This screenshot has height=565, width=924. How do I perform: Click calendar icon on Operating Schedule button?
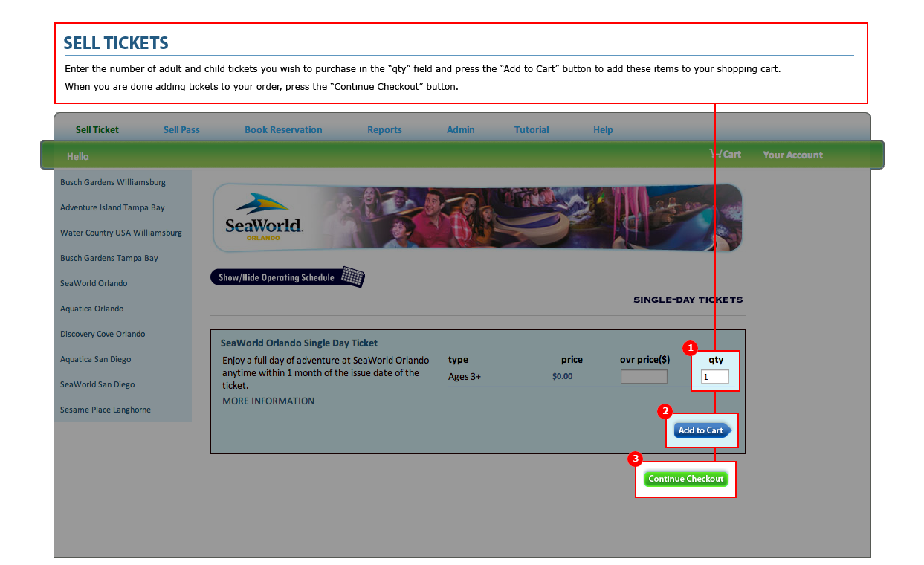tap(352, 277)
